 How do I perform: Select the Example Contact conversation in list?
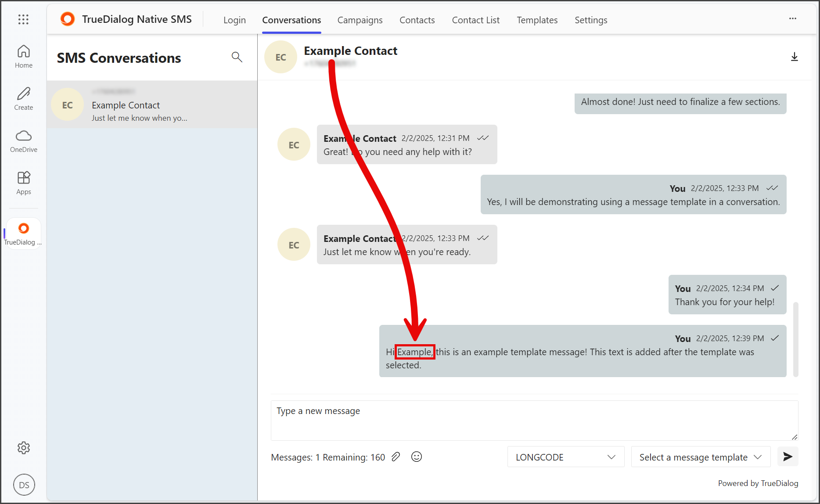coord(152,104)
